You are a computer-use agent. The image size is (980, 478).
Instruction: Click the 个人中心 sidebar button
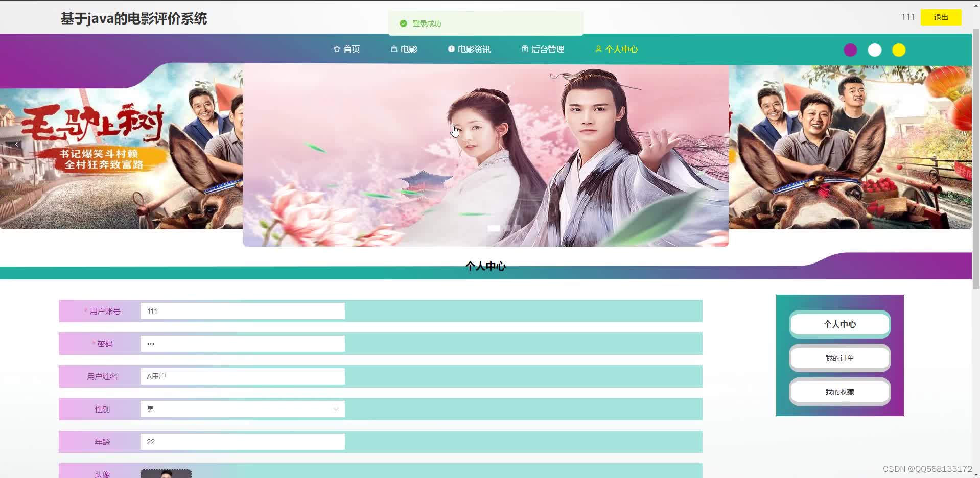pyautogui.click(x=839, y=324)
